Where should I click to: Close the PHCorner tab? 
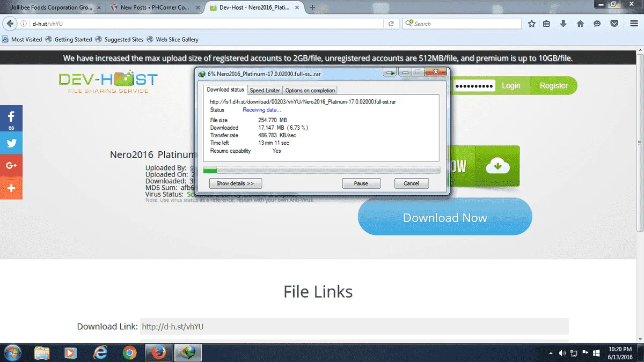coord(197,8)
